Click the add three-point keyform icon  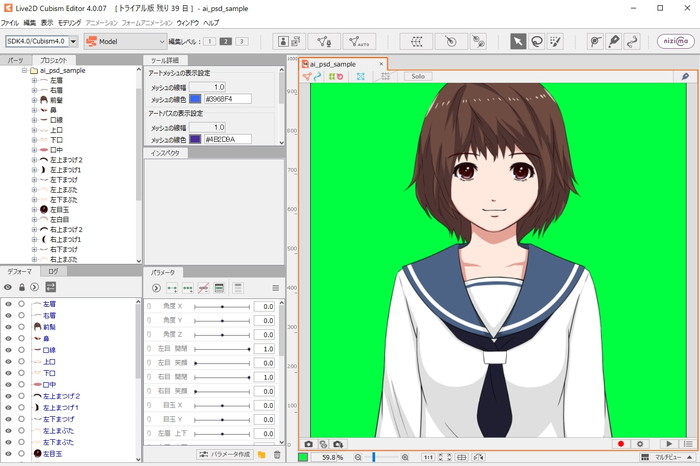click(188, 288)
